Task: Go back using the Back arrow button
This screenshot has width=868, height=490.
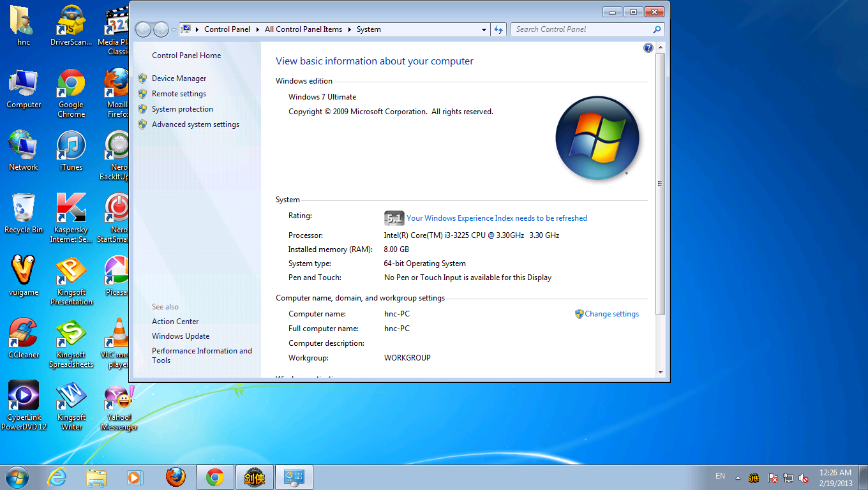Action: pos(143,29)
